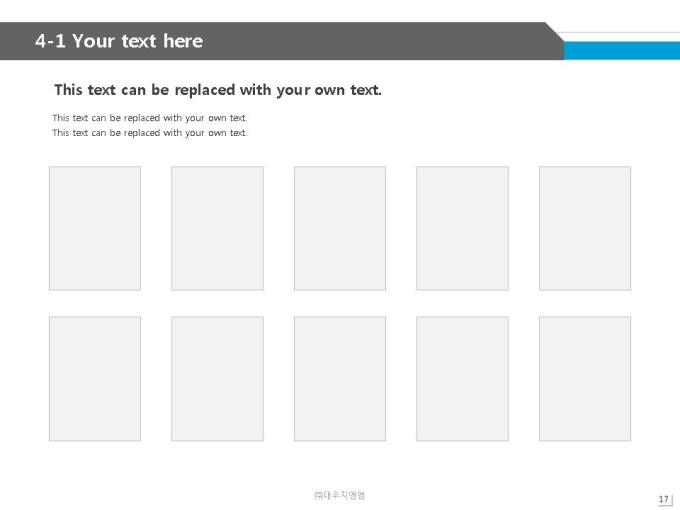The height and width of the screenshot is (510, 680).
Task: Click the last placeholder box in top row
Action: click(x=585, y=228)
